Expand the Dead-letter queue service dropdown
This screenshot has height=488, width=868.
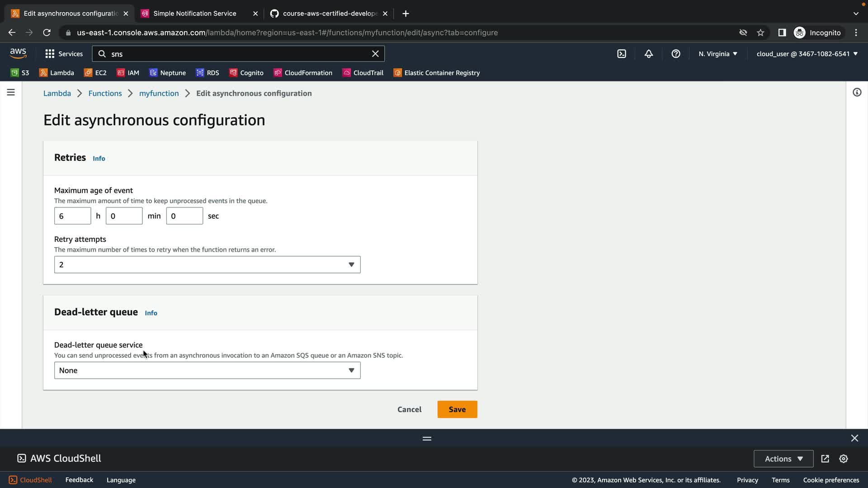[x=207, y=371]
